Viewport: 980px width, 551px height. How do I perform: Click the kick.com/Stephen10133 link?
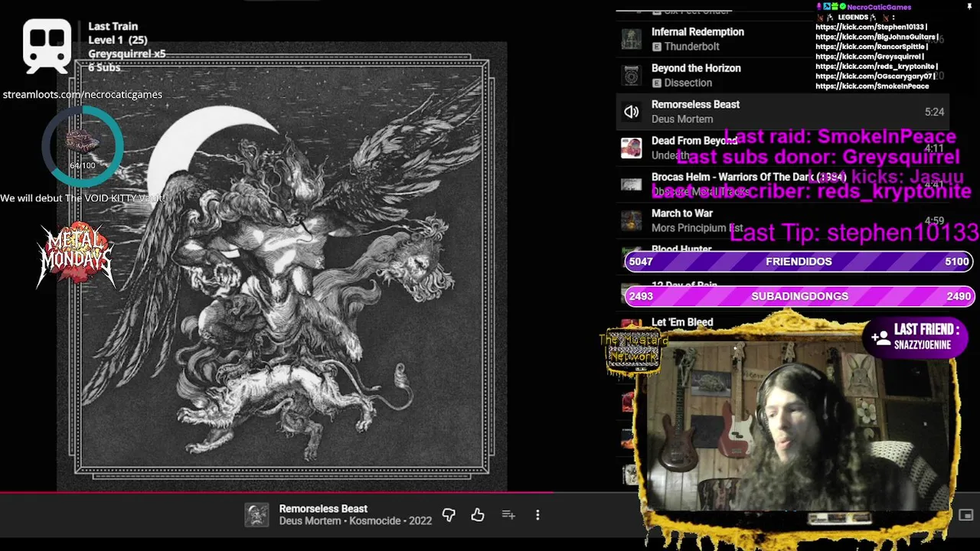[x=871, y=27]
